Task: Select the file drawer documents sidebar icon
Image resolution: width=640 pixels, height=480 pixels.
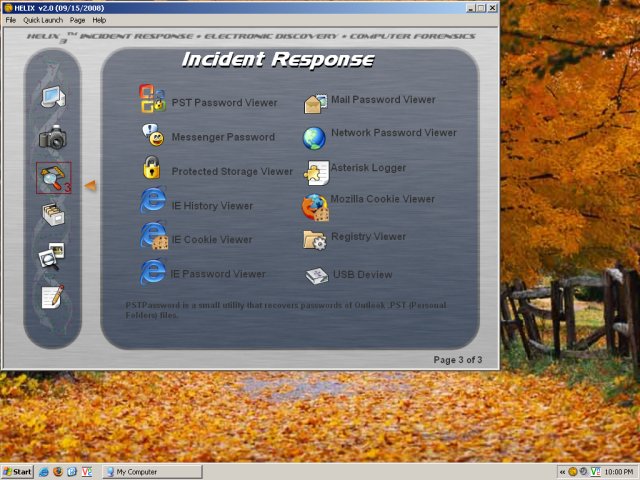Action: (53, 214)
